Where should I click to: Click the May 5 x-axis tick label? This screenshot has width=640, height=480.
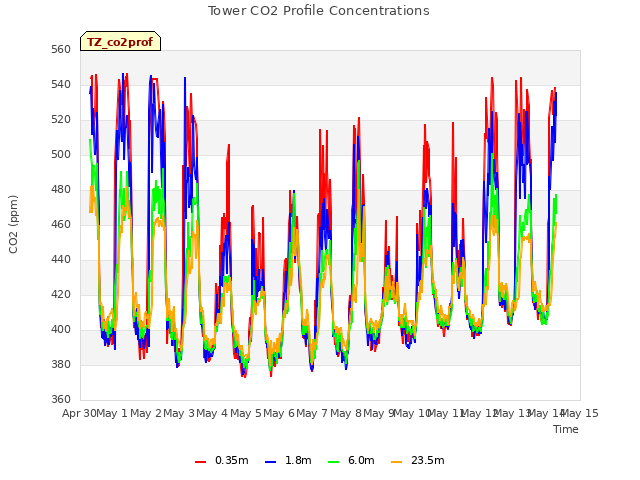(x=246, y=413)
